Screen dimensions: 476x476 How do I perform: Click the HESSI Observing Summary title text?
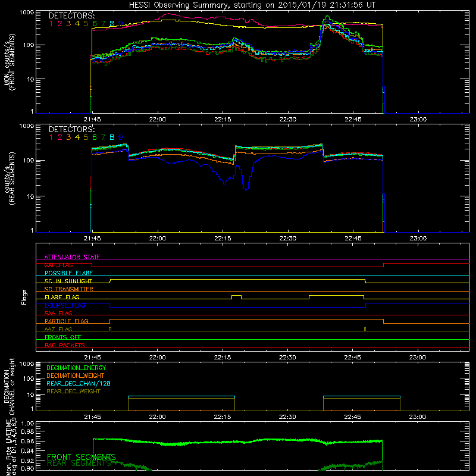coord(252,5)
